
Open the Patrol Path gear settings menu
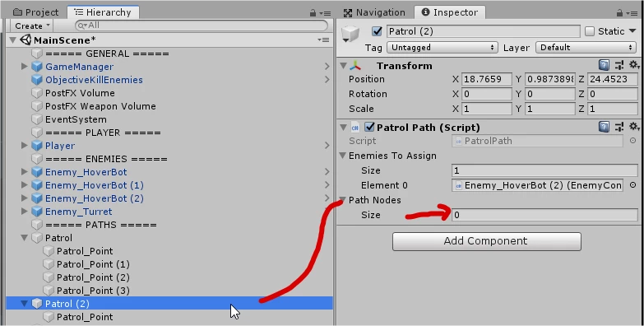(x=634, y=127)
